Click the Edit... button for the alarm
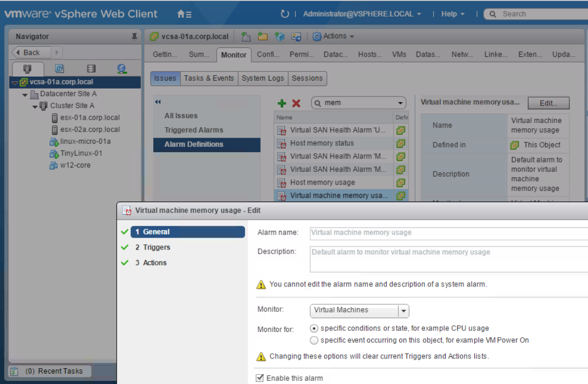588x384 pixels. point(548,103)
